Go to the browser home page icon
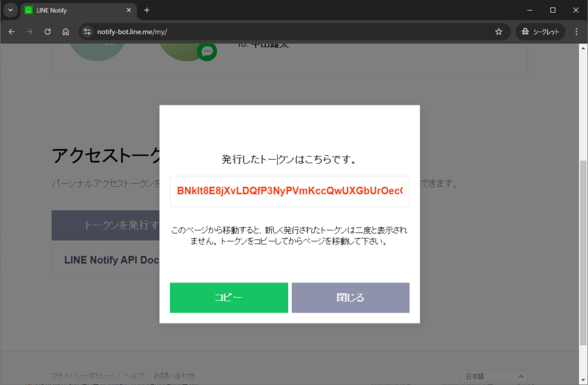The width and height of the screenshot is (588, 385). tap(66, 32)
